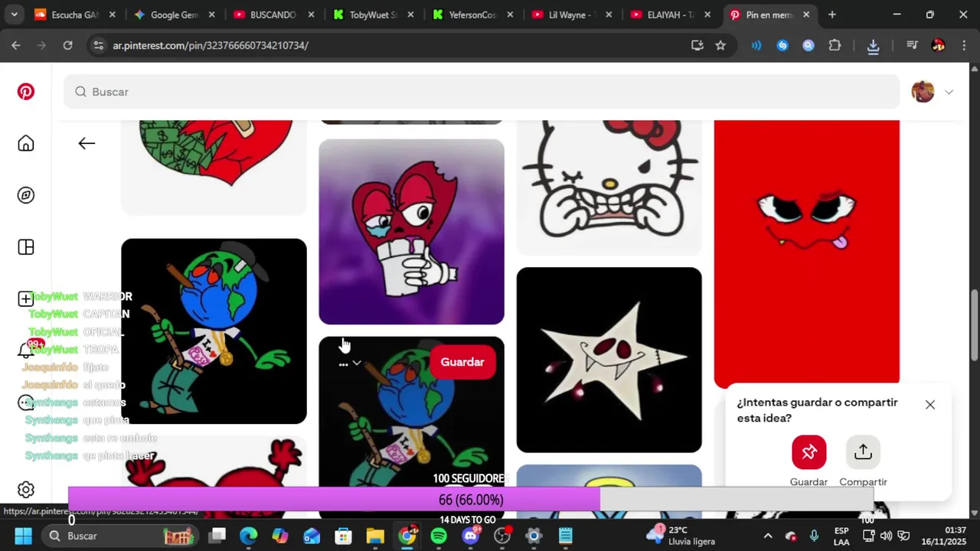This screenshot has height=551, width=980.
Task: Open the Extensions puzzle menu
Action: coord(835,45)
